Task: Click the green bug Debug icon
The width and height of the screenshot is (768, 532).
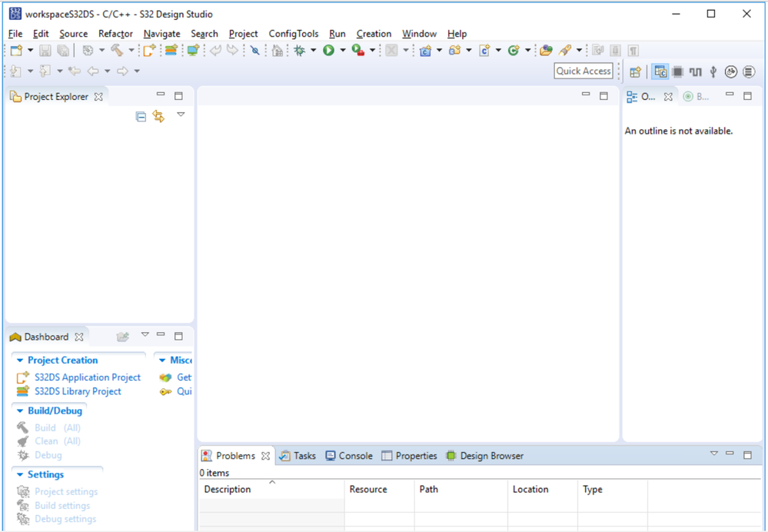Action: click(299, 50)
